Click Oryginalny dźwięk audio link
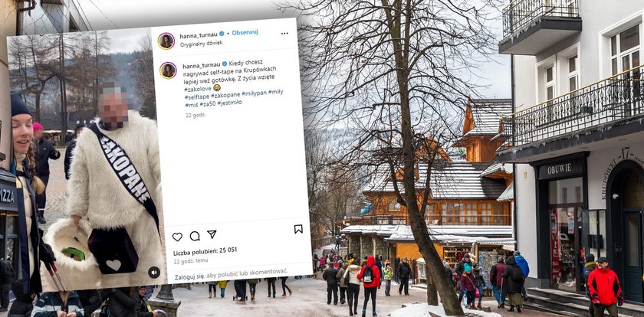This screenshot has height=317, width=644. coord(201,44)
